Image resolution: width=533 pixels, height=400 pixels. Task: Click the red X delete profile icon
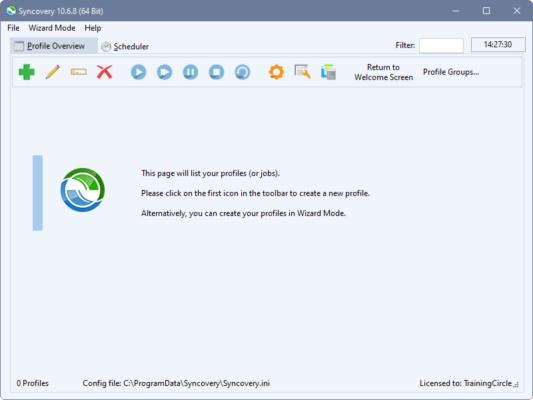coord(104,72)
